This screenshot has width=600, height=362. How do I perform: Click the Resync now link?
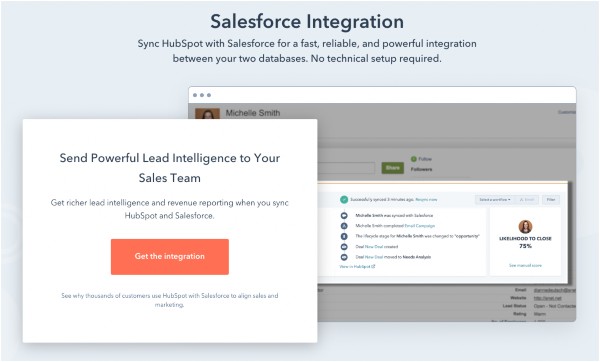[x=426, y=200]
